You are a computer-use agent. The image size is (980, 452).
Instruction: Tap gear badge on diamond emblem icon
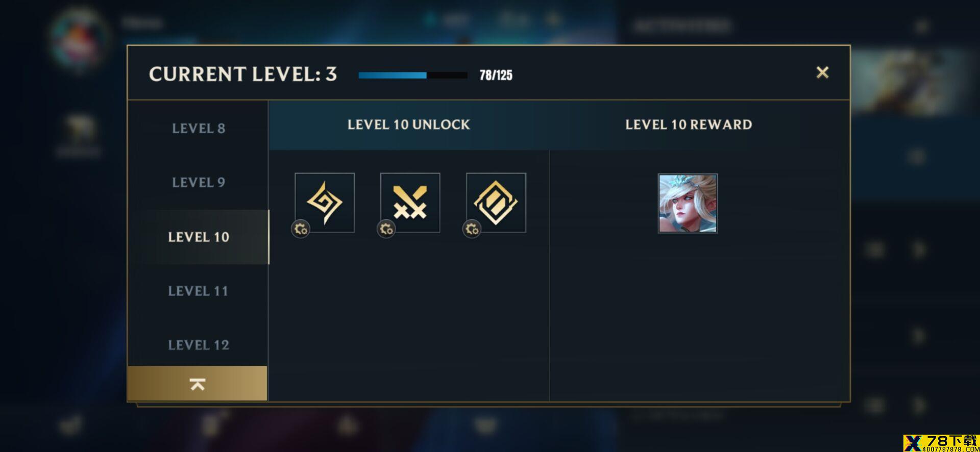(x=472, y=229)
